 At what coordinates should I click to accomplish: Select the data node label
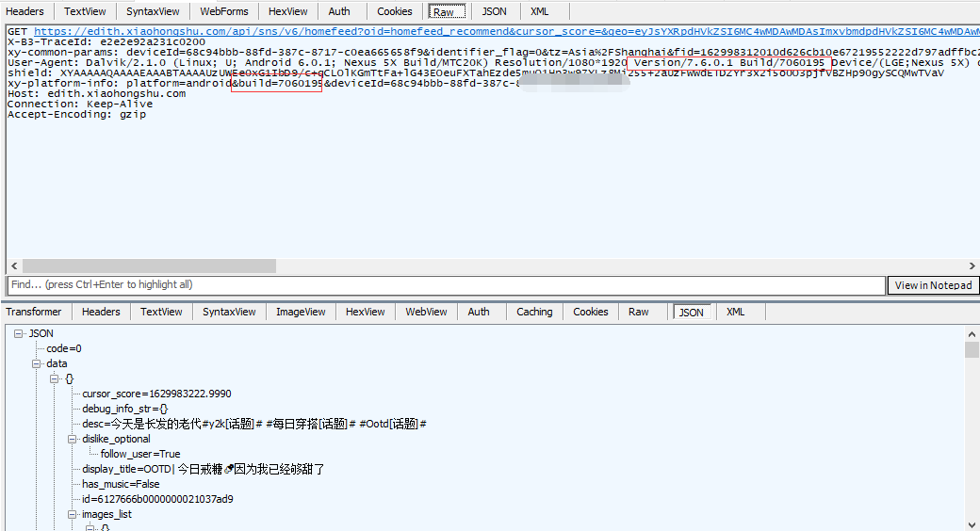57,363
